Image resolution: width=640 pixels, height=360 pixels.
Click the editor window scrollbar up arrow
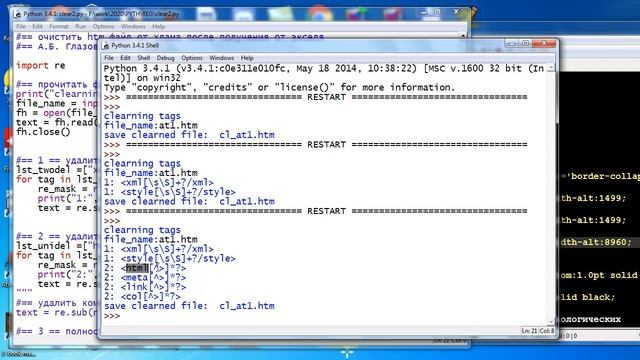pyautogui.click(x=463, y=36)
